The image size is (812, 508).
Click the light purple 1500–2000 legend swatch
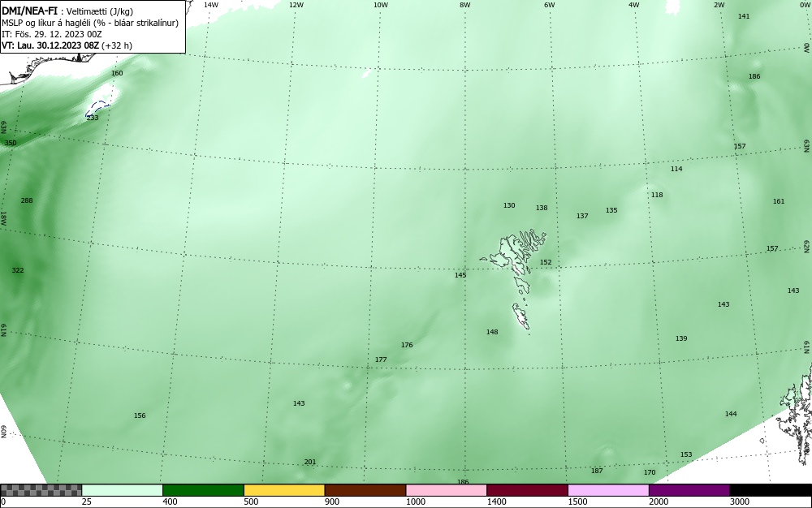click(608, 490)
